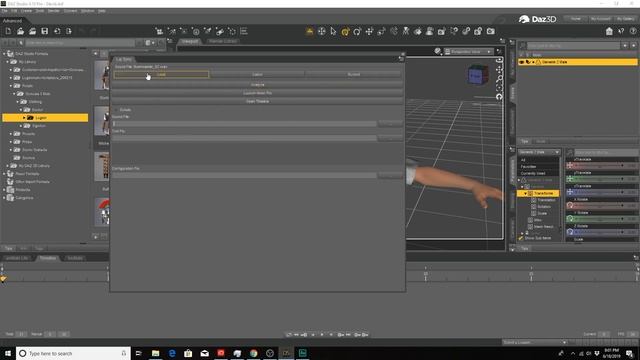Open the Genesis 2 Male dropdown in Parameters
Screen dimensions: 640x360
[x=539, y=152]
